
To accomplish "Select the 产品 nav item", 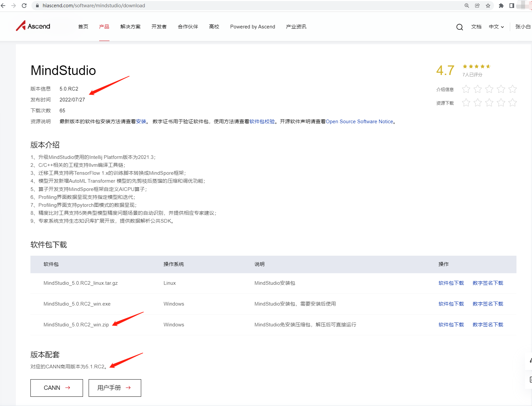I will (104, 27).
